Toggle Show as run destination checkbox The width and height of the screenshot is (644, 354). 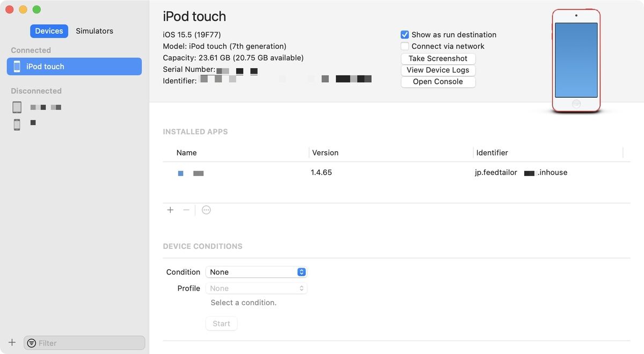click(x=405, y=35)
